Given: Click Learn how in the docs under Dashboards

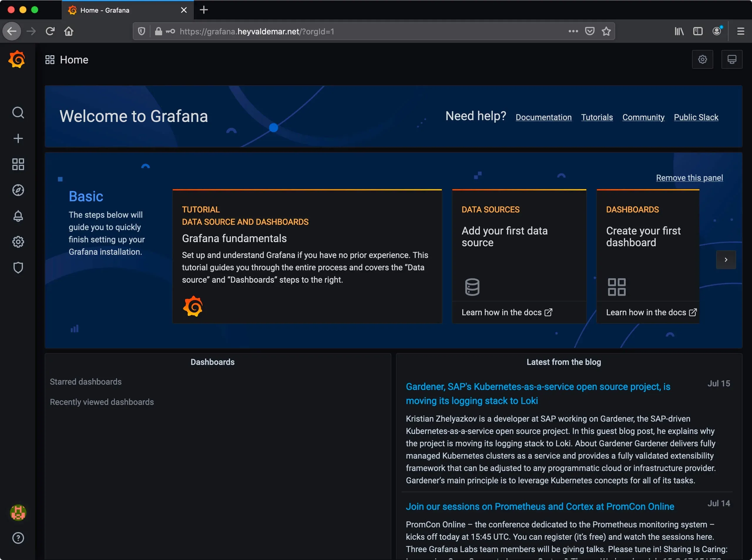Looking at the screenshot, I should click(x=651, y=312).
